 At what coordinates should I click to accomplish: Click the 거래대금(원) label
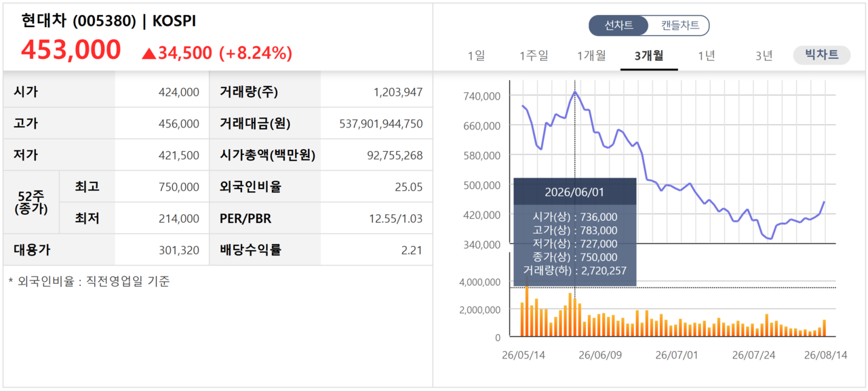click(255, 123)
